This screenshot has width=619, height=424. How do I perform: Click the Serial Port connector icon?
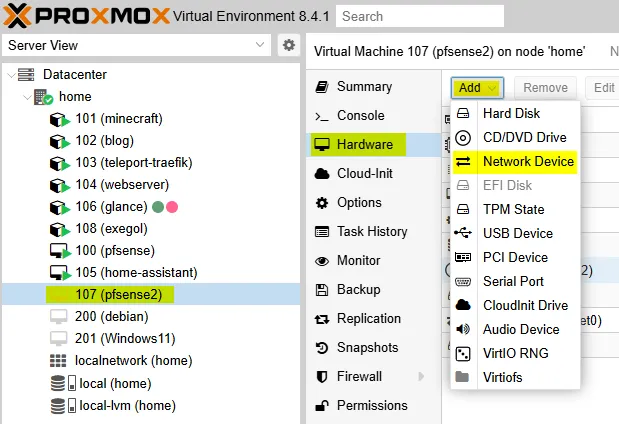[x=463, y=281]
